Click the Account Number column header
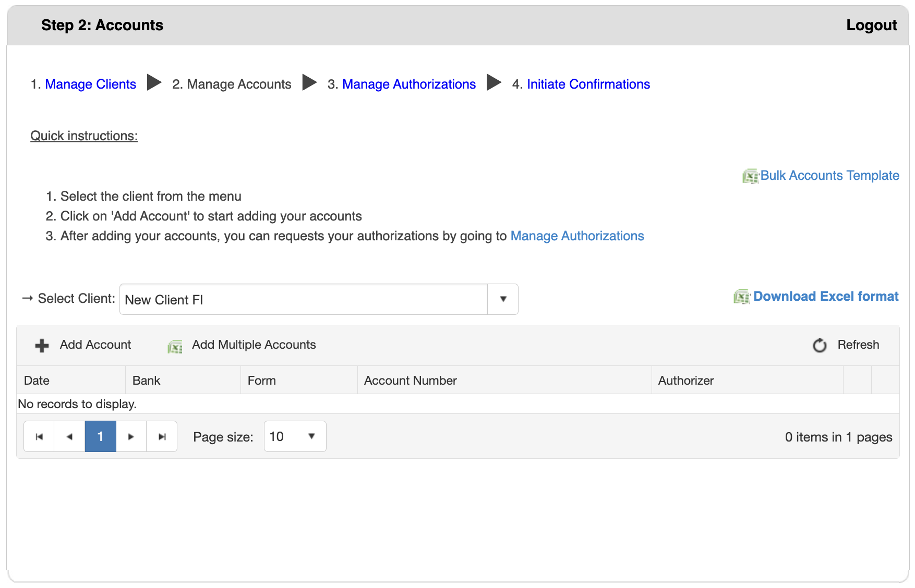This screenshot has width=915, height=588. pos(410,380)
